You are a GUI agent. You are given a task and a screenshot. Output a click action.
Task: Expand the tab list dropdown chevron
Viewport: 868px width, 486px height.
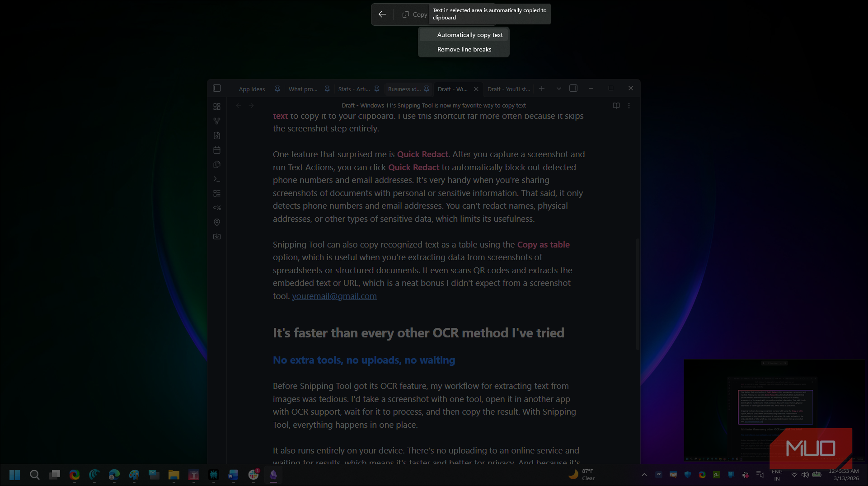point(559,89)
